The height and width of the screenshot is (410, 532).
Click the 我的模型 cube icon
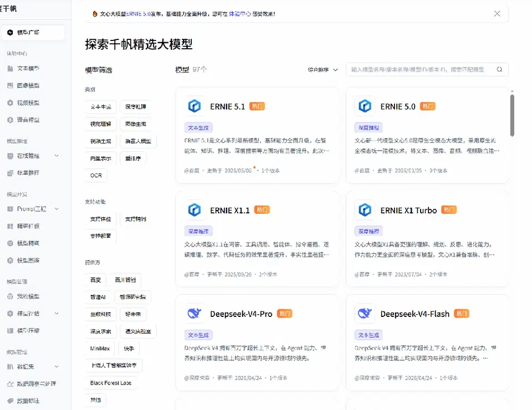[10, 296]
